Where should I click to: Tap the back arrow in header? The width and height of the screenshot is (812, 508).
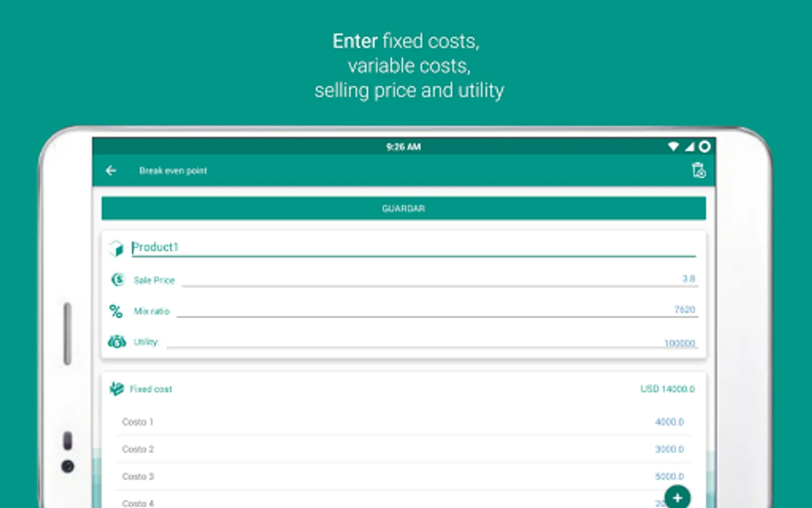[x=111, y=170]
